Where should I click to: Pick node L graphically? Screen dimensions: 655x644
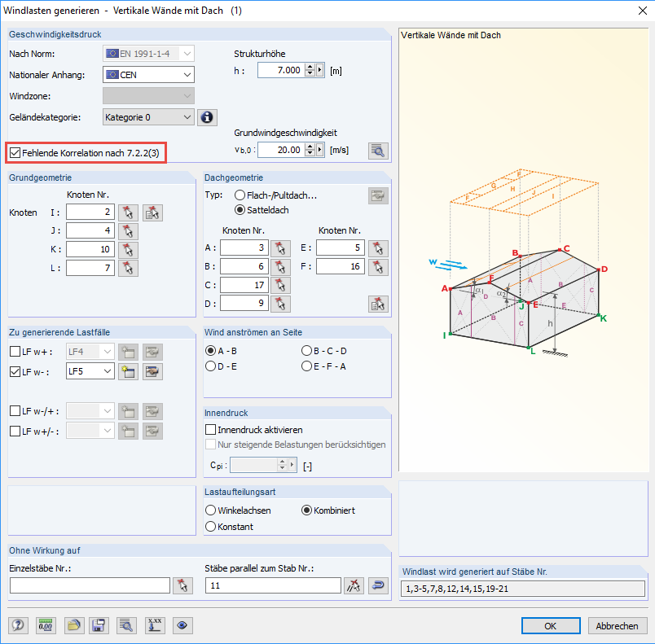128,268
